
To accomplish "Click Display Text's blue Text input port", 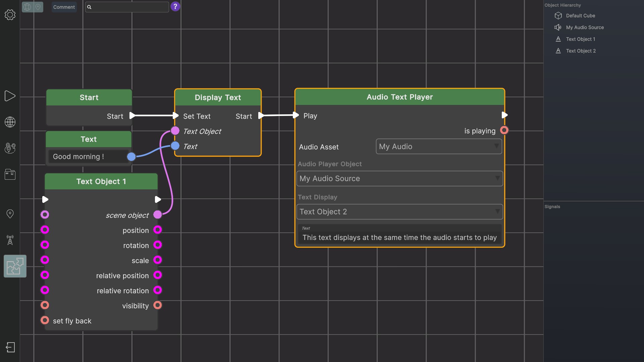I will 175,146.
